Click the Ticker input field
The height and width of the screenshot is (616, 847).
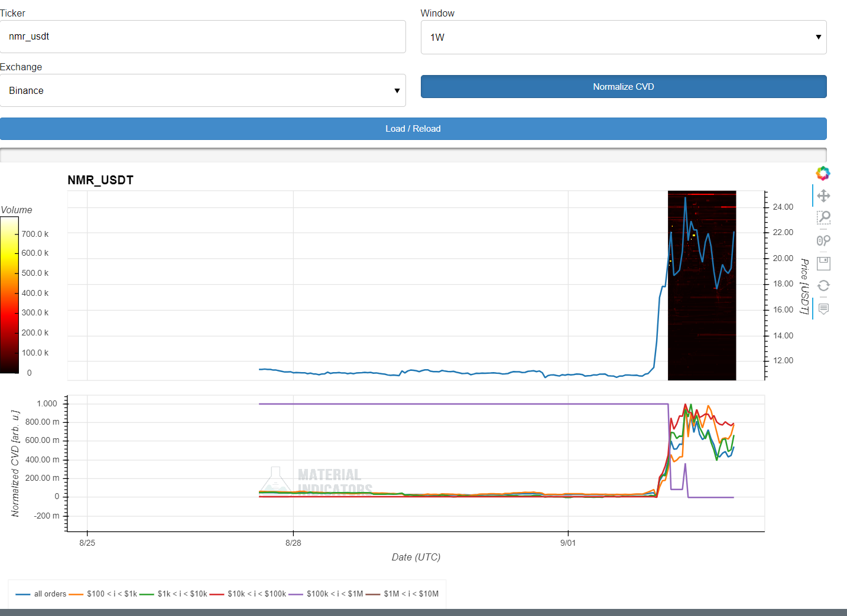pos(203,37)
